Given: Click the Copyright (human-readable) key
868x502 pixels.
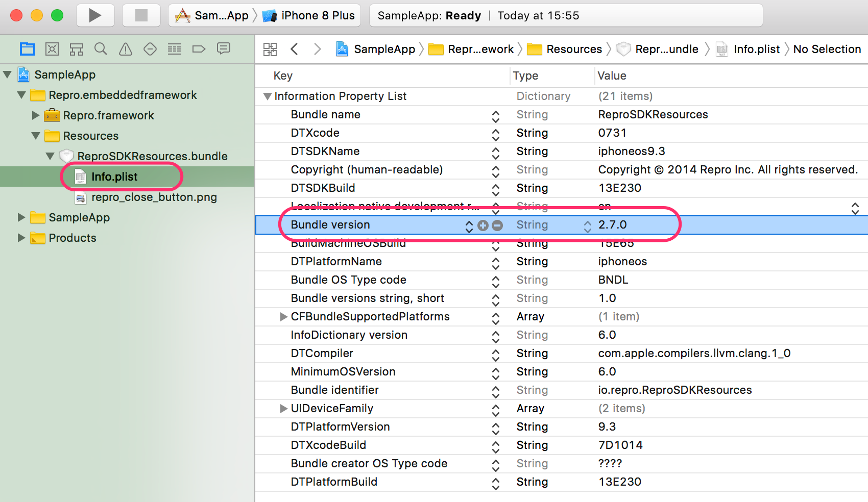Looking at the screenshot, I should (367, 170).
